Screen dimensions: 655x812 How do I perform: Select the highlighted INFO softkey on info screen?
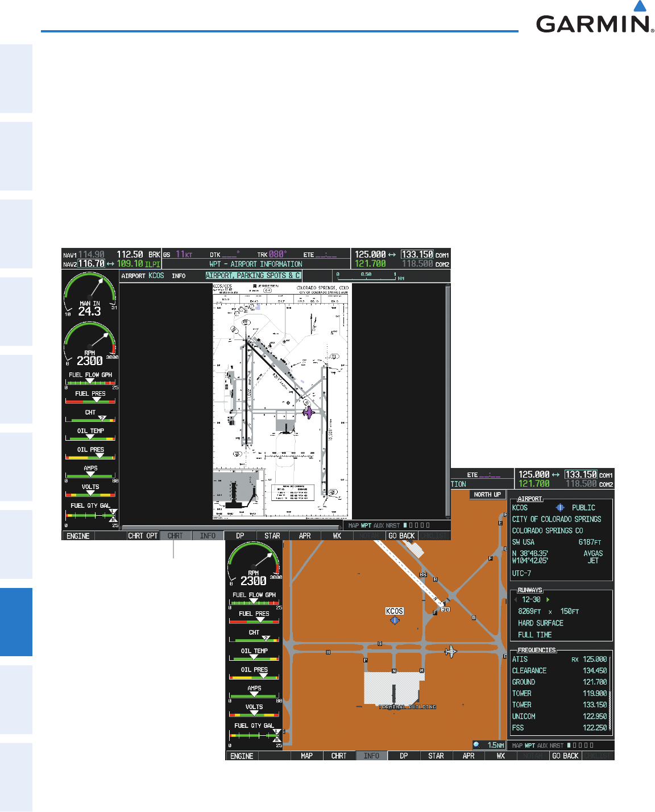click(x=371, y=756)
